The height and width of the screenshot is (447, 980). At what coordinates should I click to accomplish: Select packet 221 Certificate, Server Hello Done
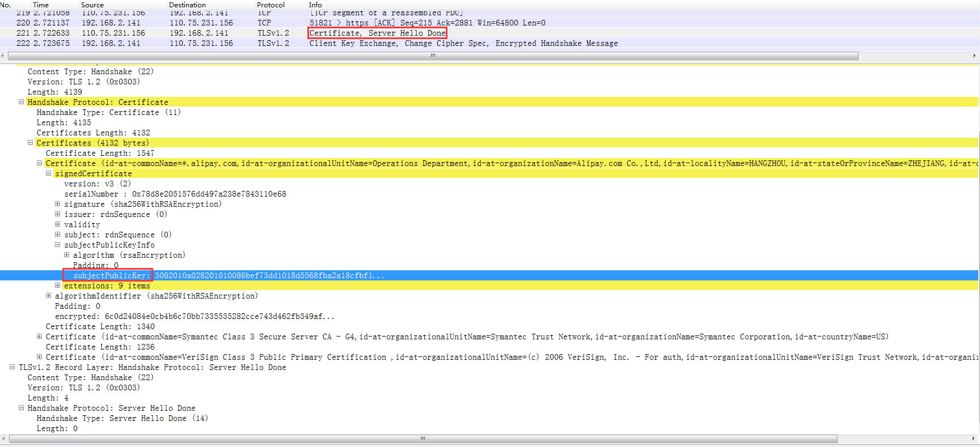pos(377,33)
